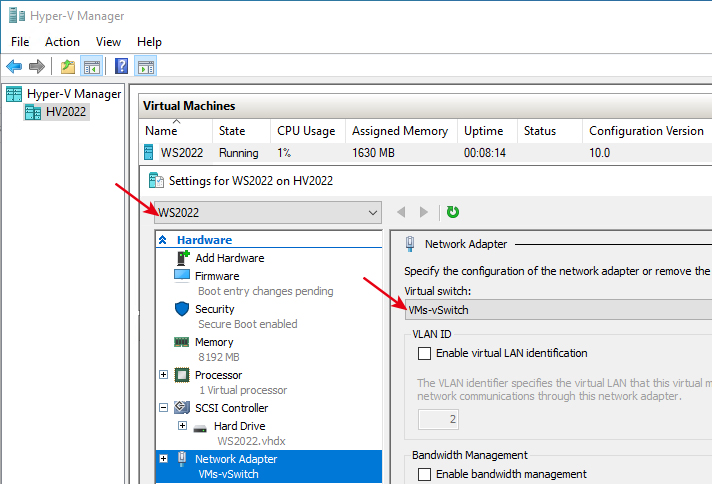Open the View menu
712x484 pixels.
tap(108, 42)
